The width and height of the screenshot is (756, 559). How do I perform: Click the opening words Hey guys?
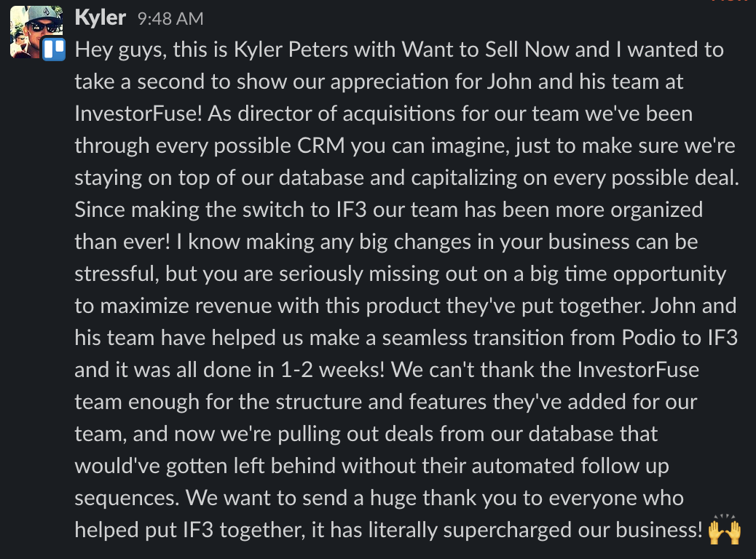click(x=120, y=49)
